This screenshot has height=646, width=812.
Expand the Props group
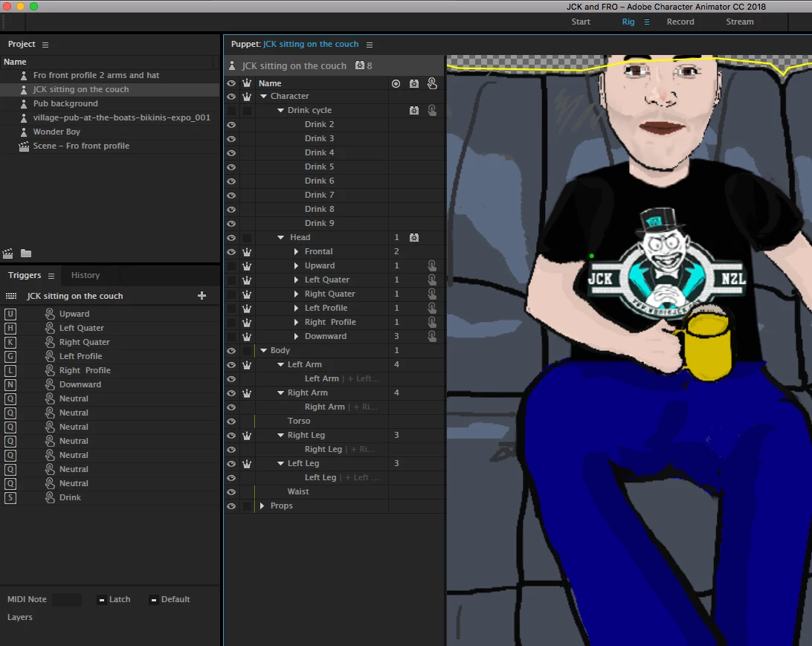[x=262, y=506]
